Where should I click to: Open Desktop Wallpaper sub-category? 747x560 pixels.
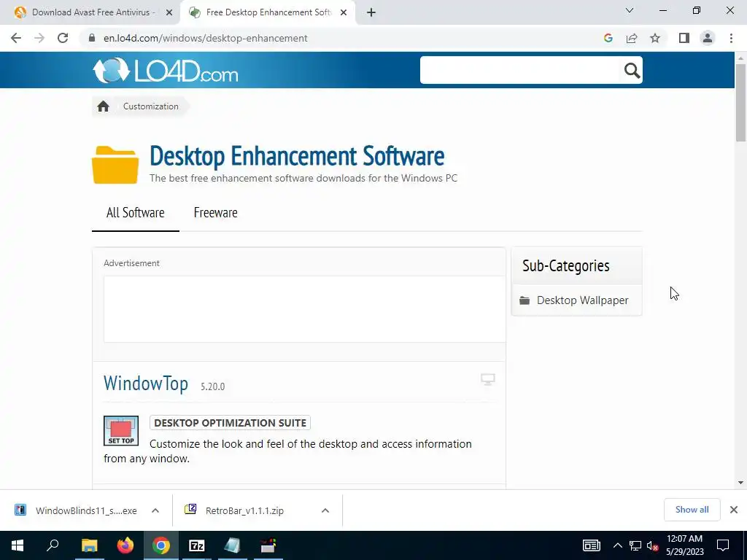click(x=582, y=300)
